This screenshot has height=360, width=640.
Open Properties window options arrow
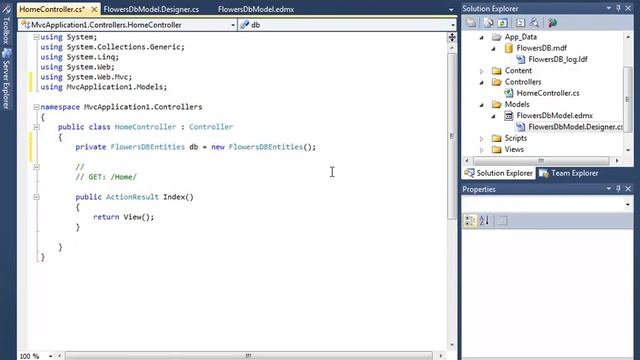click(x=609, y=189)
